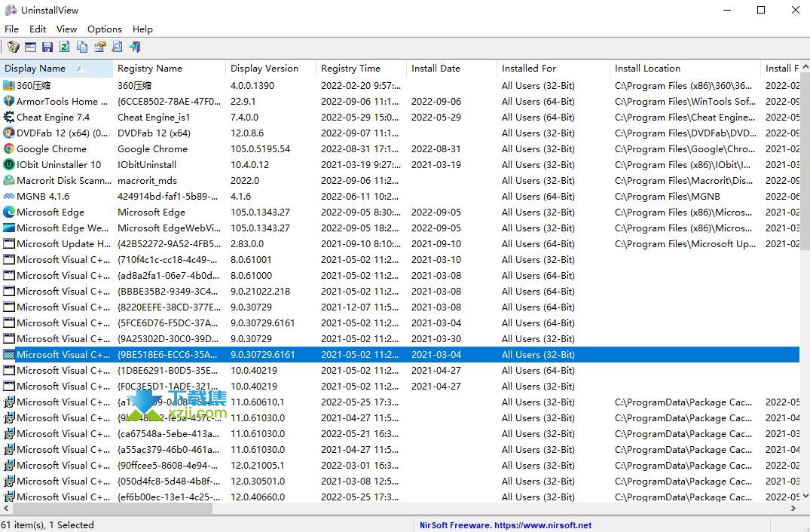Open the File menu

click(11, 29)
